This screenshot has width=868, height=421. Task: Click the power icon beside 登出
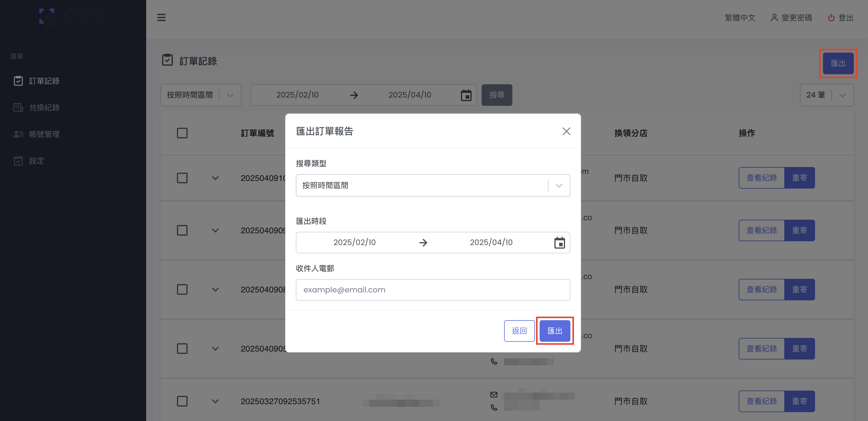831,17
